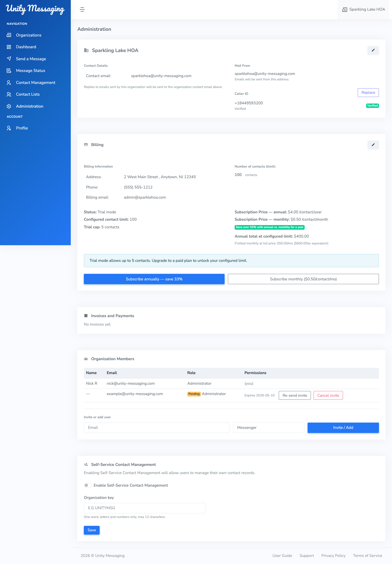
Task: Click the Invoices and Payments square icon
Action: 86,316
